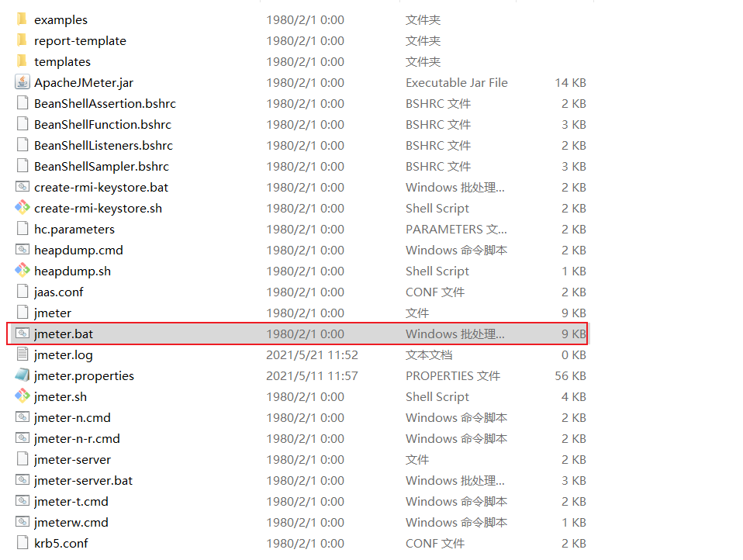Click the date "2021/5/21 11:52"
Viewport: 743px width, 560px height.
pos(313,355)
